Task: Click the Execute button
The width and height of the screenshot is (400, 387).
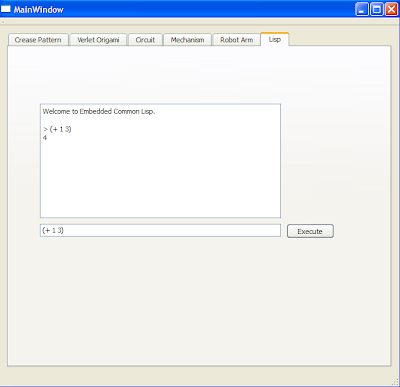Action: tap(310, 231)
